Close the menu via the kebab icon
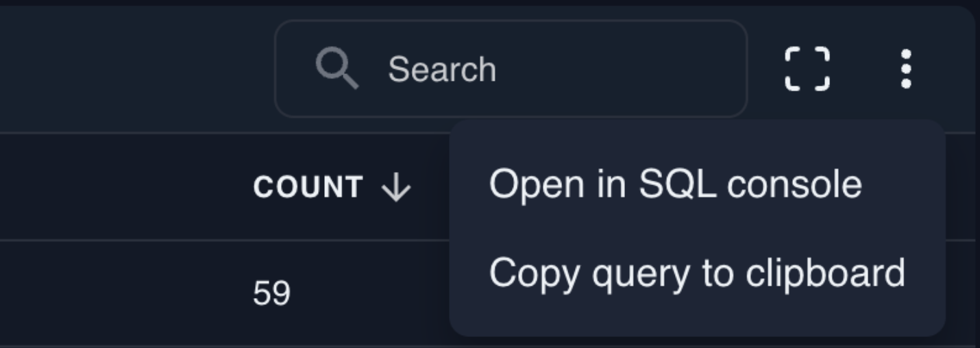This screenshot has width=980, height=348. click(905, 69)
